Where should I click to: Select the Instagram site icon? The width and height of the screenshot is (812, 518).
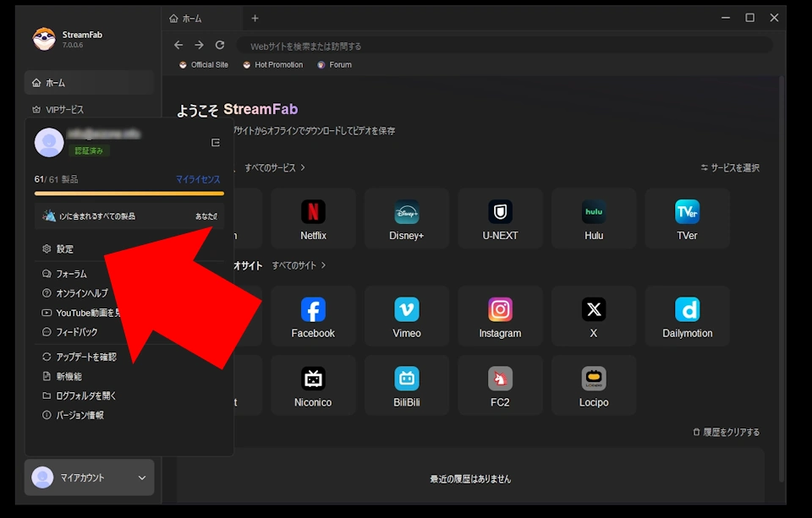(500, 316)
